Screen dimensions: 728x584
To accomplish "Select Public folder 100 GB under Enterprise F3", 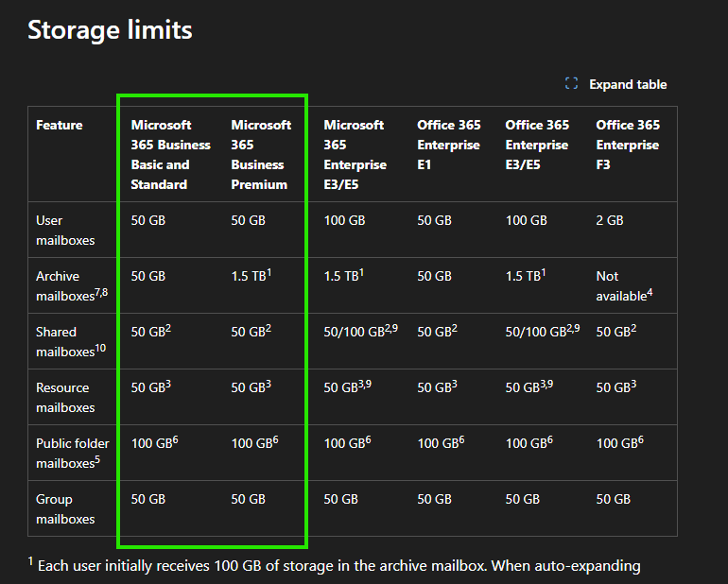I will 620,442.
